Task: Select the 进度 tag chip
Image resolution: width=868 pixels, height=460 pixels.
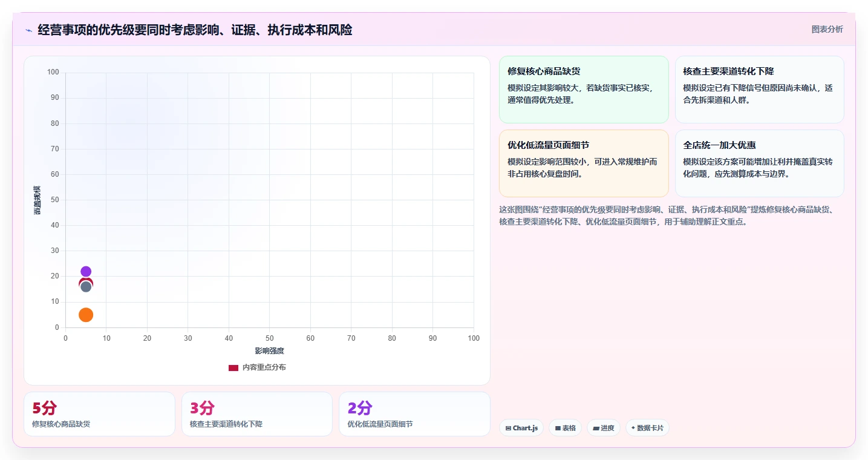Action: pos(604,428)
